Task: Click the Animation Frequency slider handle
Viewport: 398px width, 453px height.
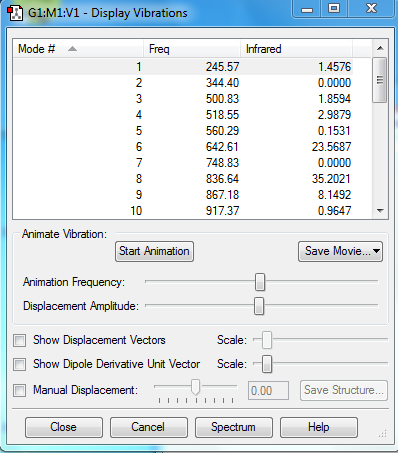Action: tap(260, 282)
